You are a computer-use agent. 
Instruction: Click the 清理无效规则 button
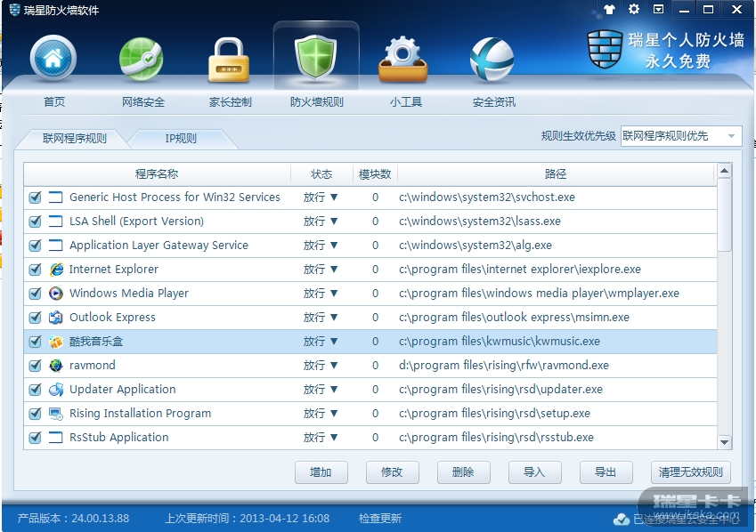point(691,472)
